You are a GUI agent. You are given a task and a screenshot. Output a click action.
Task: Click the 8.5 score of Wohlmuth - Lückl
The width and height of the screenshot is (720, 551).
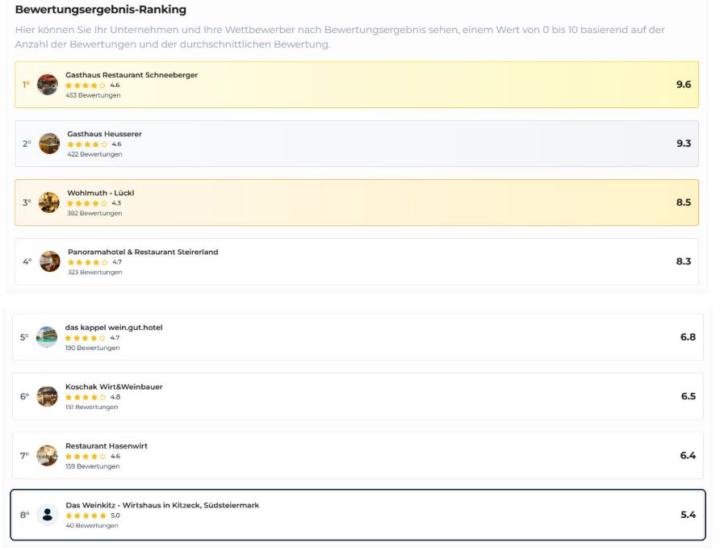tap(683, 202)
